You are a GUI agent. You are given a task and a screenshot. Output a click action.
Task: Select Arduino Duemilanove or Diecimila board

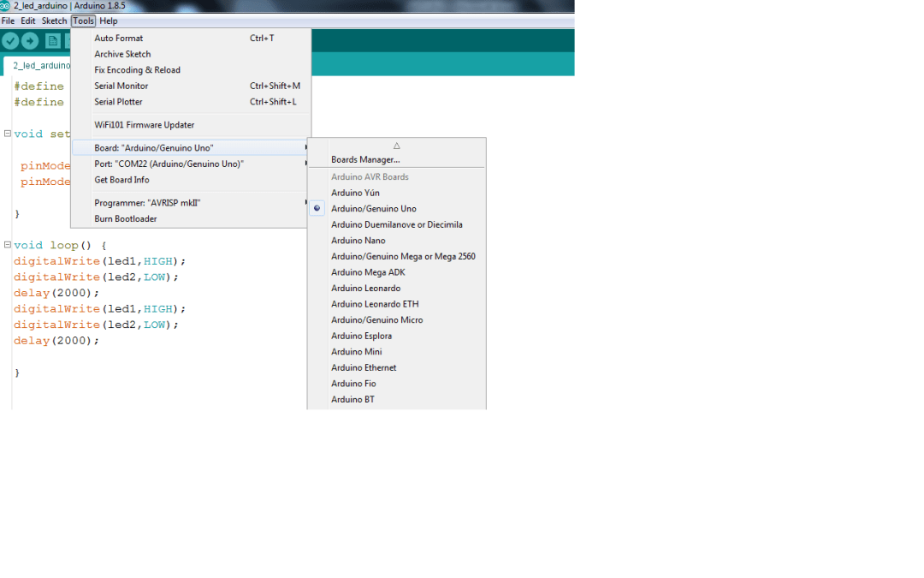[397, 224]
